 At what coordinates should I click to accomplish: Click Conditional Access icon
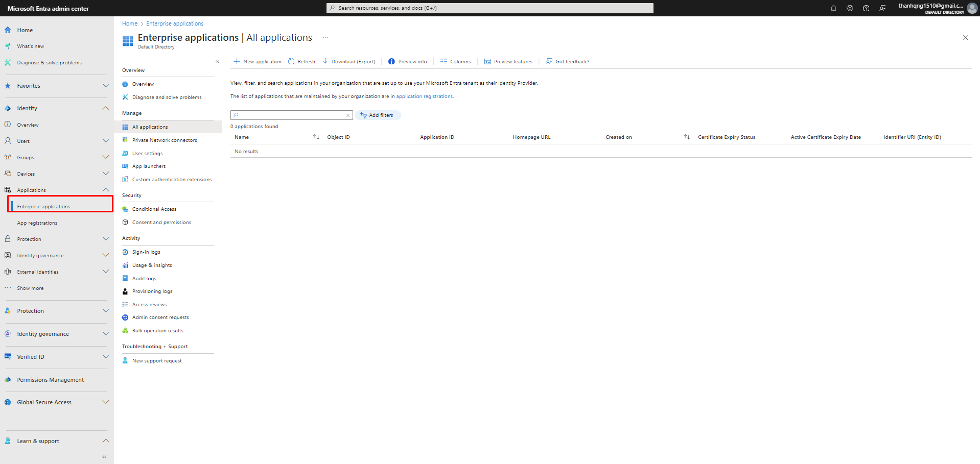point(125,209)
